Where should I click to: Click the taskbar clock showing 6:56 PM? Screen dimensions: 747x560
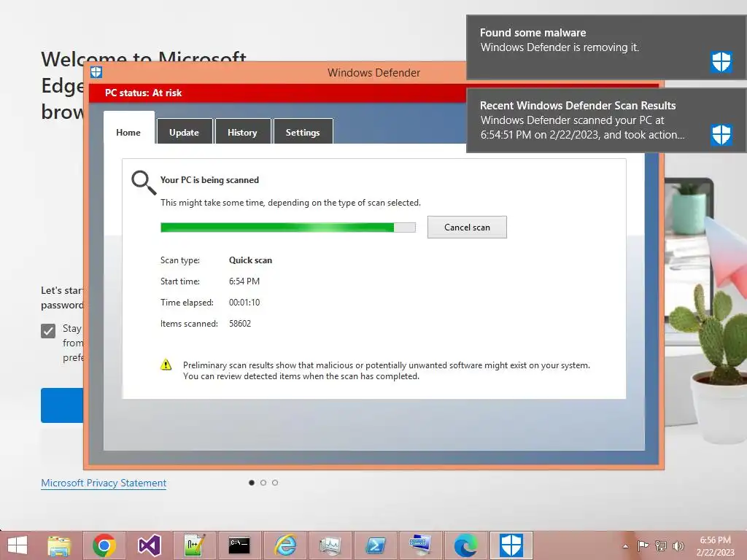(x=715, y=545)
